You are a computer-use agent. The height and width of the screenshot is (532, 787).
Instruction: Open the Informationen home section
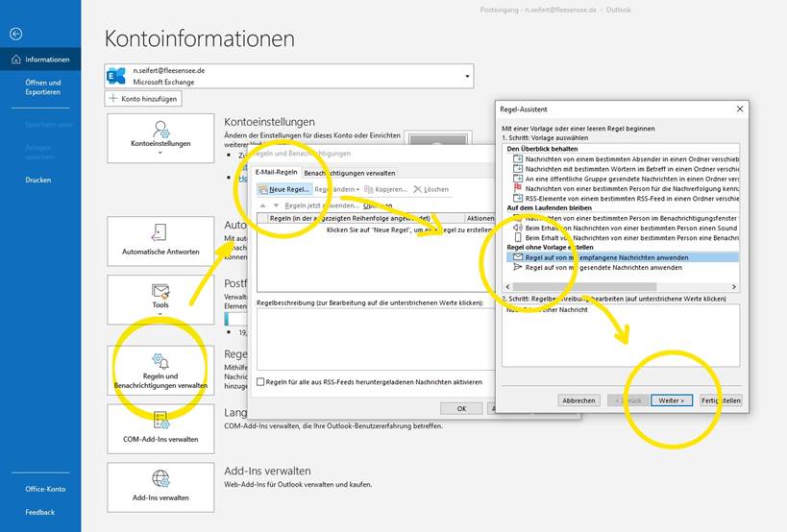point(40,60)
